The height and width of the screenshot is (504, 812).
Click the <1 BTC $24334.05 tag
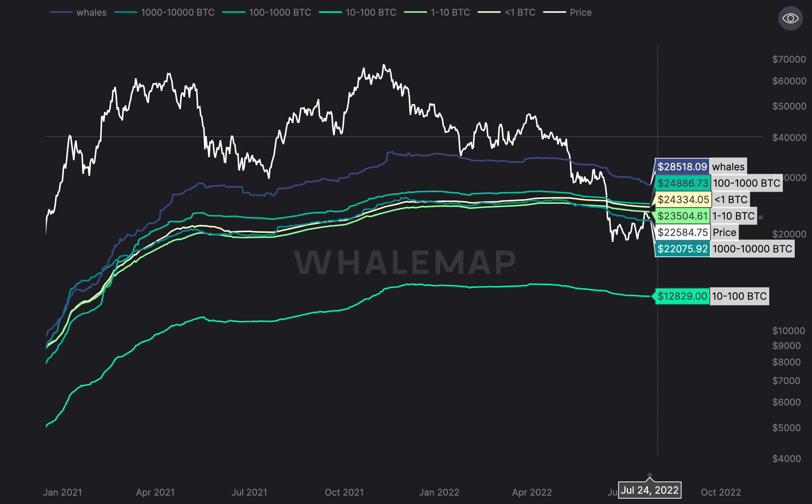(683, 200)
